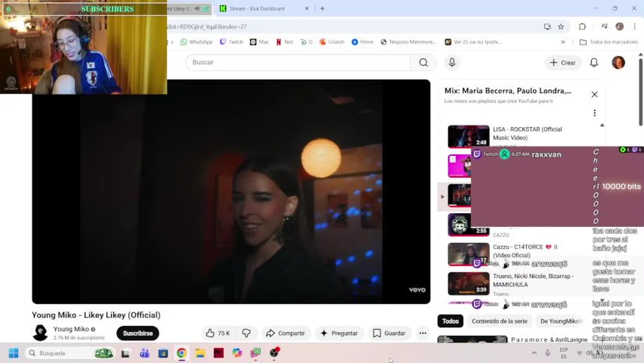Click the YouTube search magnifier button
Screen dimensions: 644x363
click(423, 62)
